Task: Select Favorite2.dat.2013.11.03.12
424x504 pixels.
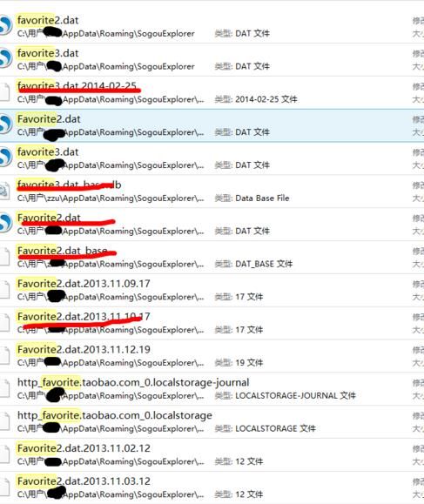Action: (x=84, y=481)
